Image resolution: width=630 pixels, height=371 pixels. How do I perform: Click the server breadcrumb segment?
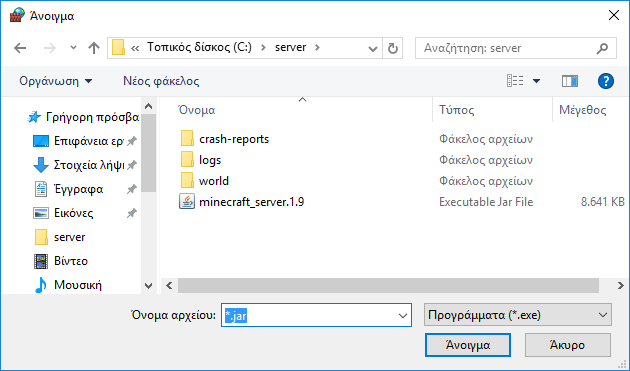290,47
